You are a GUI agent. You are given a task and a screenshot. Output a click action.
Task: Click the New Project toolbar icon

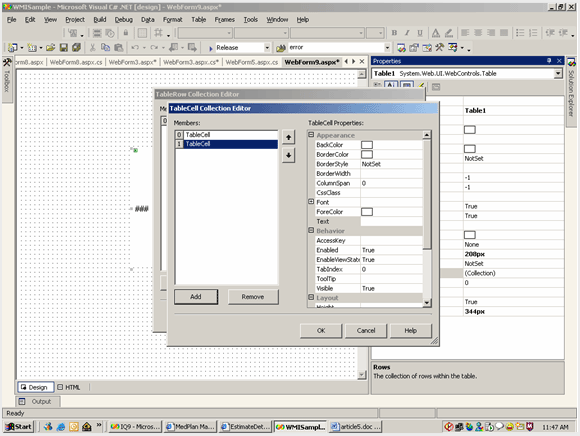[x=13, y=47]
